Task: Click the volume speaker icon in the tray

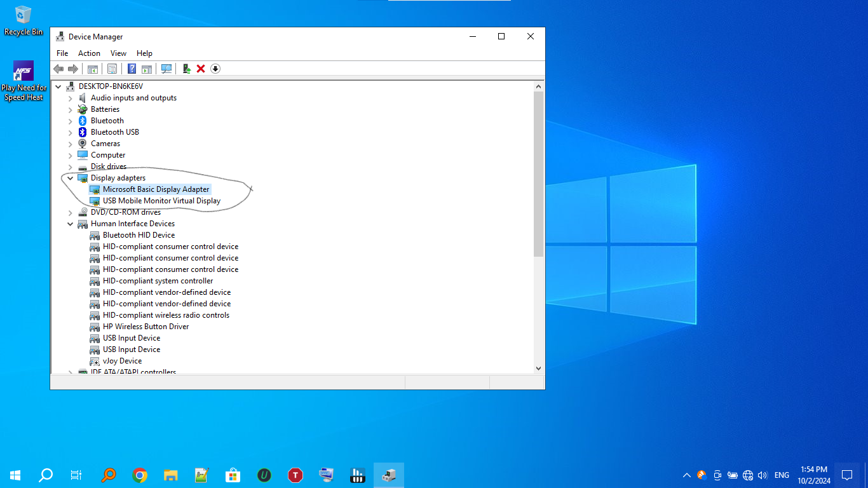Action: (762, 475)
